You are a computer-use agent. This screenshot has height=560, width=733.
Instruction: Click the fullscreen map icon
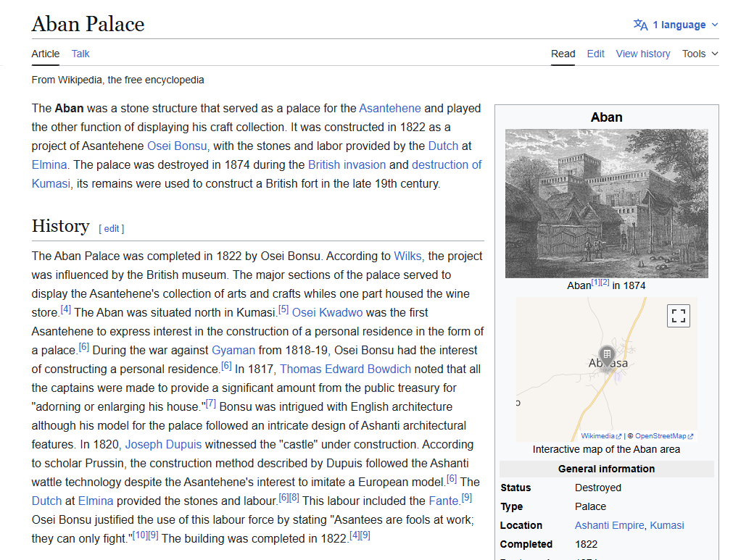coord(679,316)
